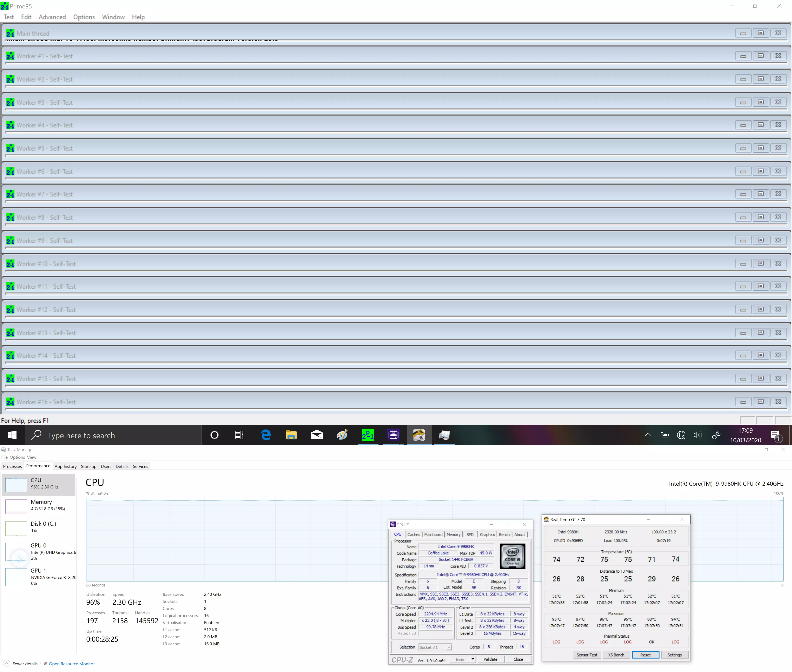Image resolution: width=792 pixels, height=672 pixels.
Task: Collapse Task Manager with Fewer details
Action: click(21, 664)
